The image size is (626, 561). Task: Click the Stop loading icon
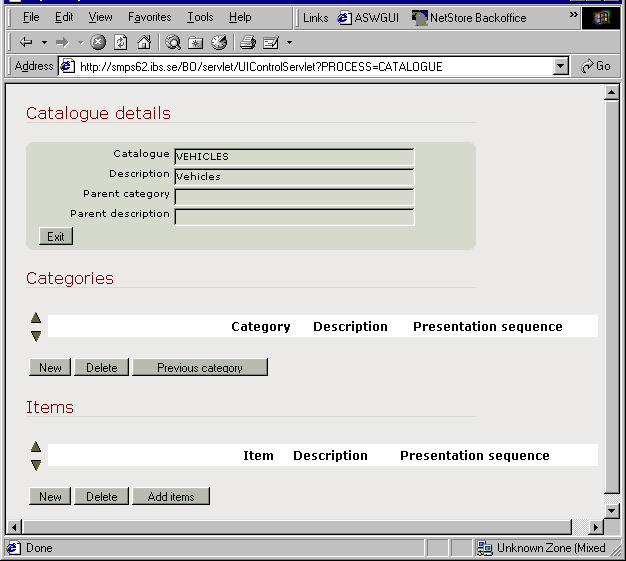tap(98, 42)
